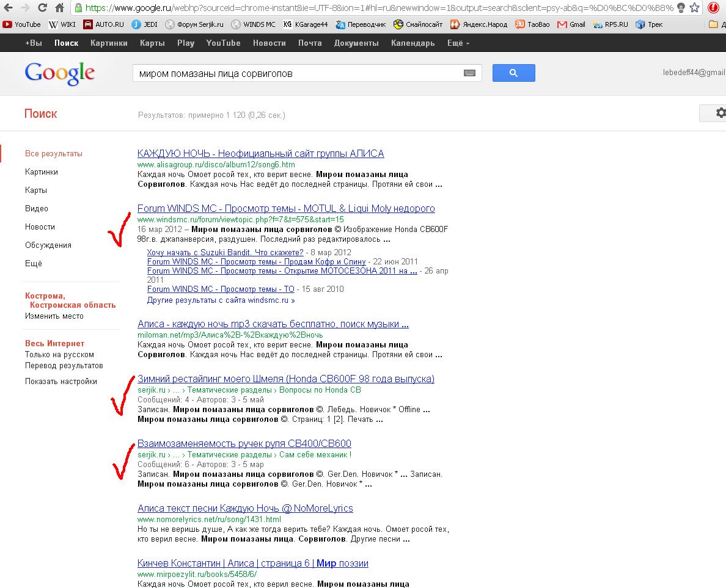726x588 pixels.
Task: Click Изменить место link
Action: pos(54,316)
